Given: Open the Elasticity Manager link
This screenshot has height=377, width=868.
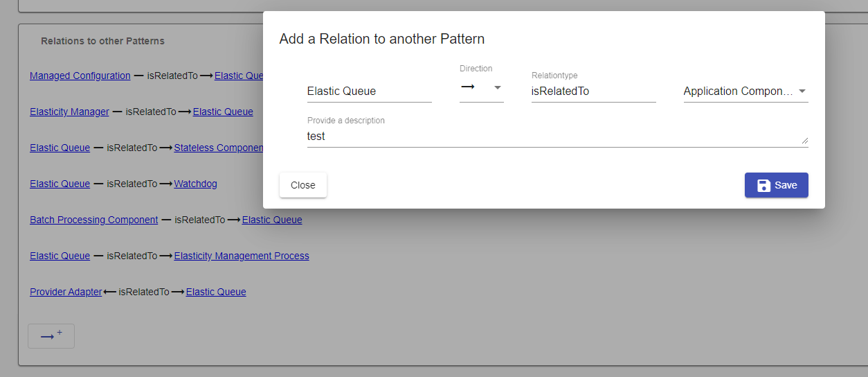Looking at the screenshot, I should (x=69, y=112).
